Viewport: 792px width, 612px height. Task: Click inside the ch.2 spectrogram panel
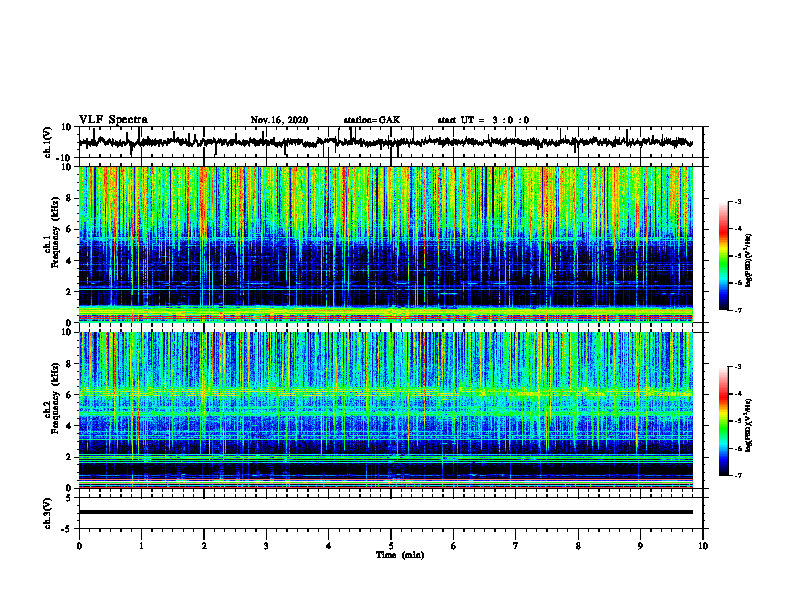coord(385,410)
